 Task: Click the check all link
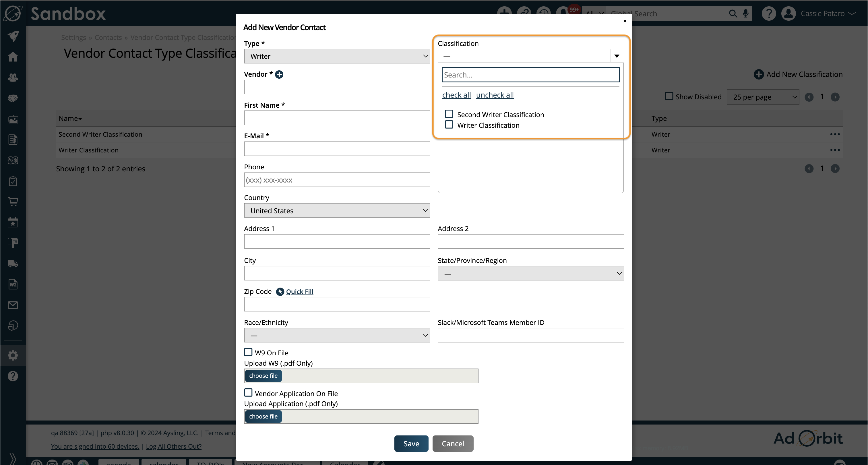[456, 95]
